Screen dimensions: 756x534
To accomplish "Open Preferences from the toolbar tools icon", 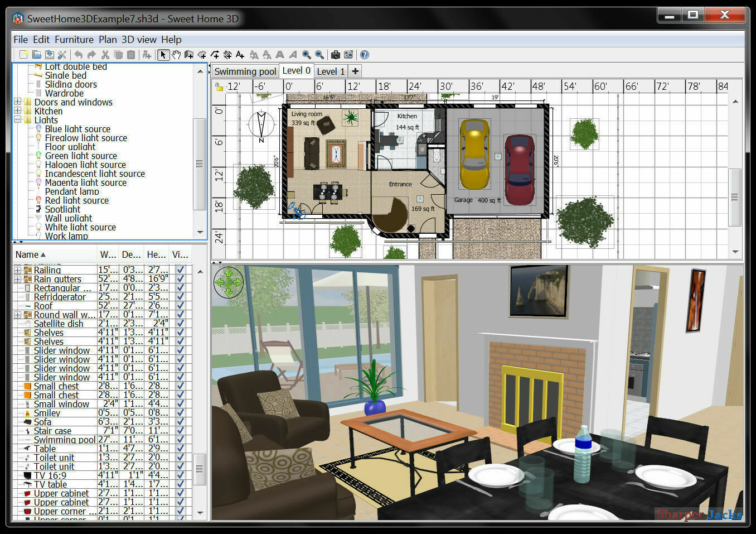I will [62, 55].
